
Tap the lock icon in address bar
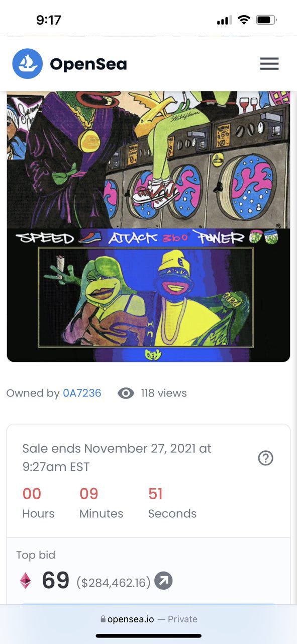point(103,619)
